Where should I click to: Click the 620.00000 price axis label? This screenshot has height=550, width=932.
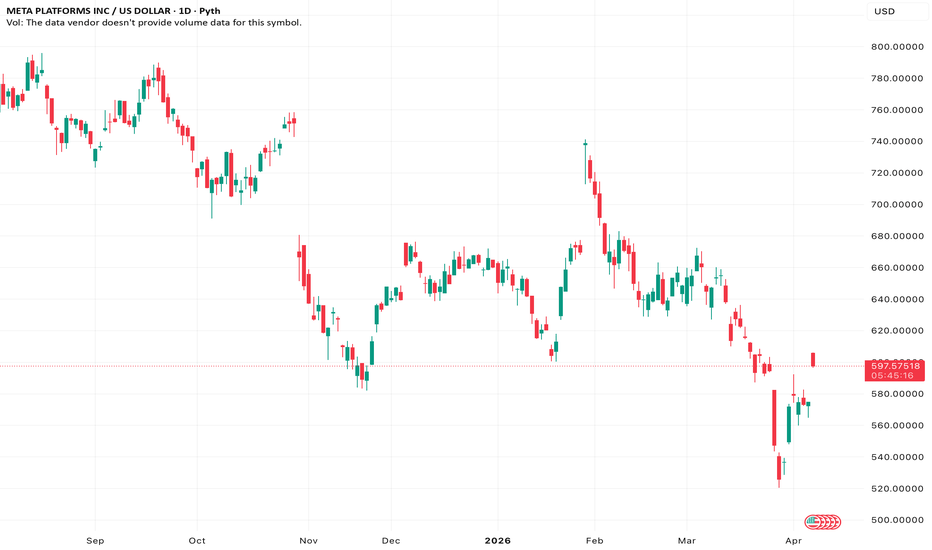(x=897, y=331)
